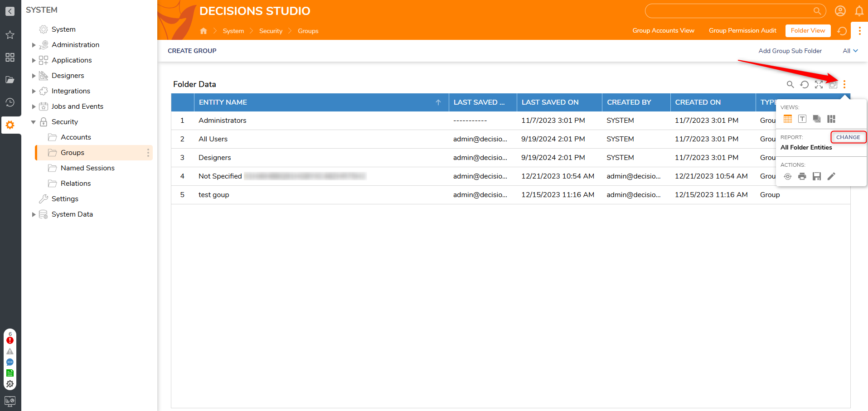Screen dimensions: 868x411
Task: Switch to the grid table view
Action: tap(788, 119)
